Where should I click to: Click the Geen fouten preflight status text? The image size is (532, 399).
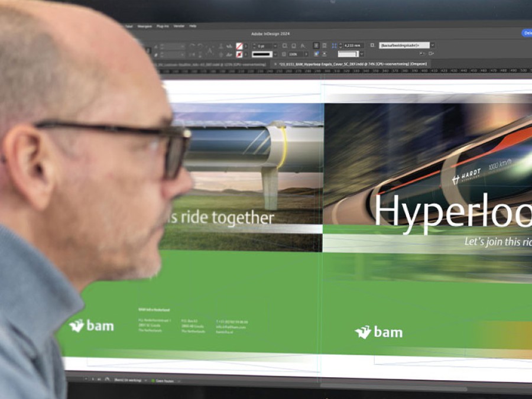[165, 381]
